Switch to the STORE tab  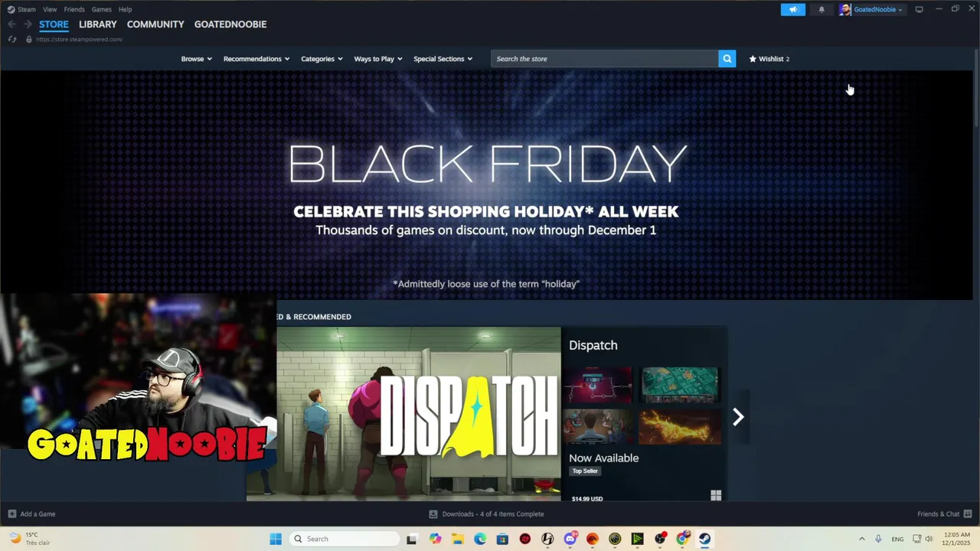click(54, 24)
